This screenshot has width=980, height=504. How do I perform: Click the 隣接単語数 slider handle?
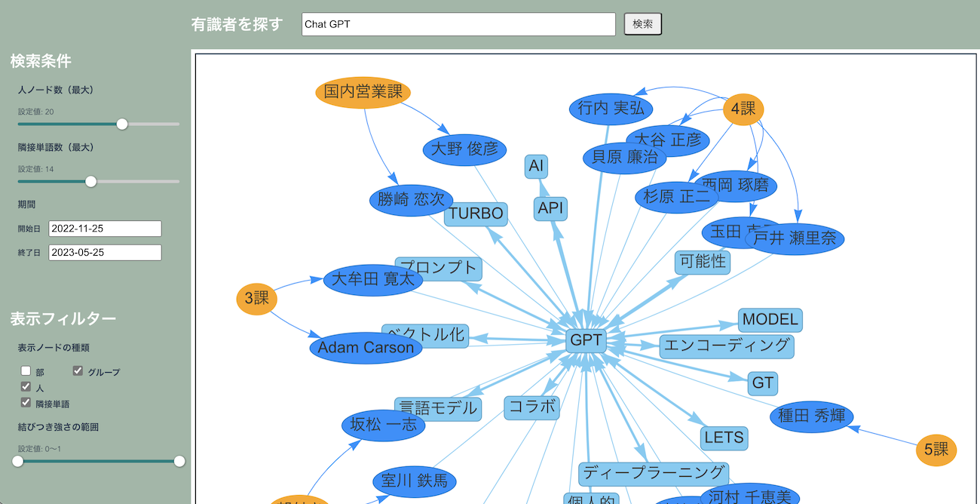91,182
